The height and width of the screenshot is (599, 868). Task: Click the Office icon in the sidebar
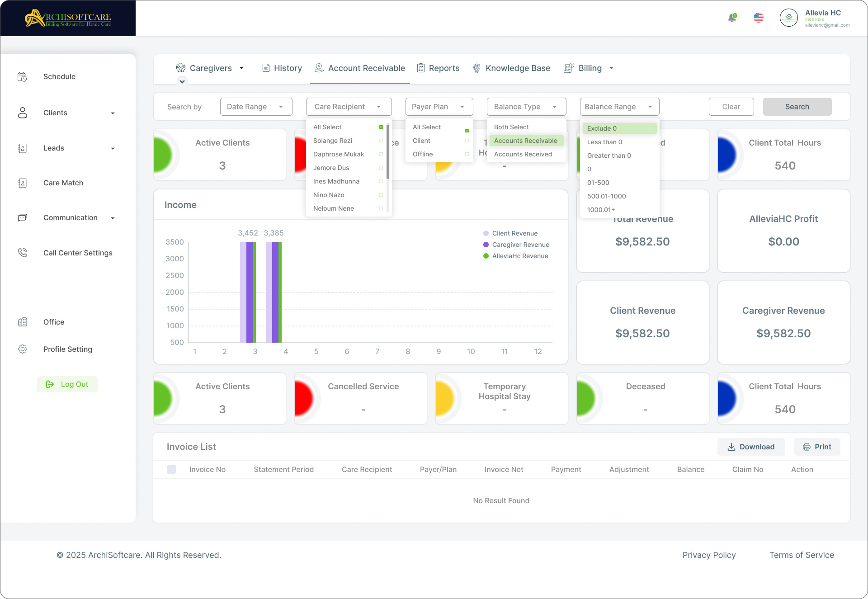pos(23,322)
